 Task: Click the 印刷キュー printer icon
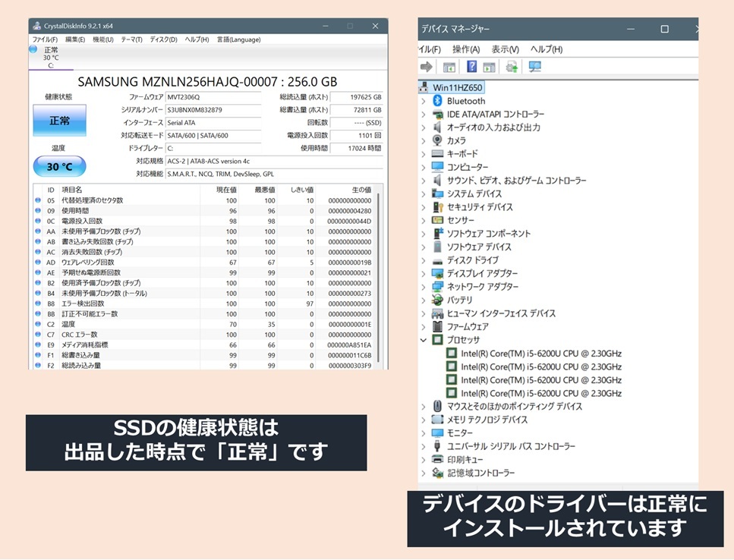click(437, 459)
